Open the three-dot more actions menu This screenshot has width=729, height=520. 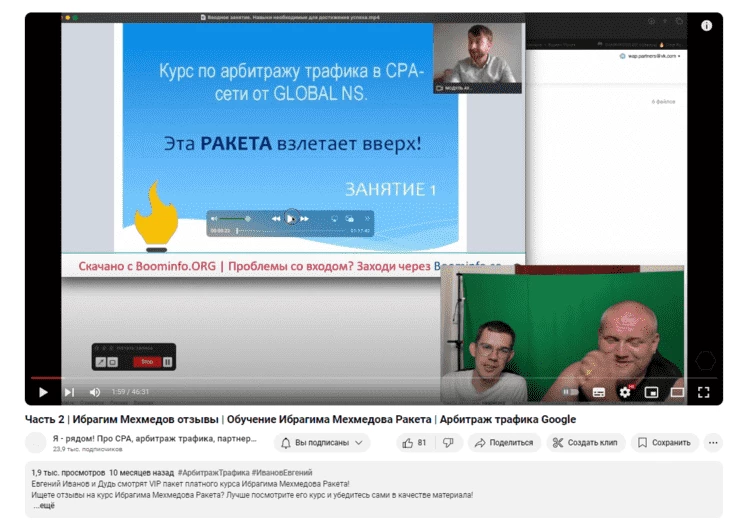[713, 443]
